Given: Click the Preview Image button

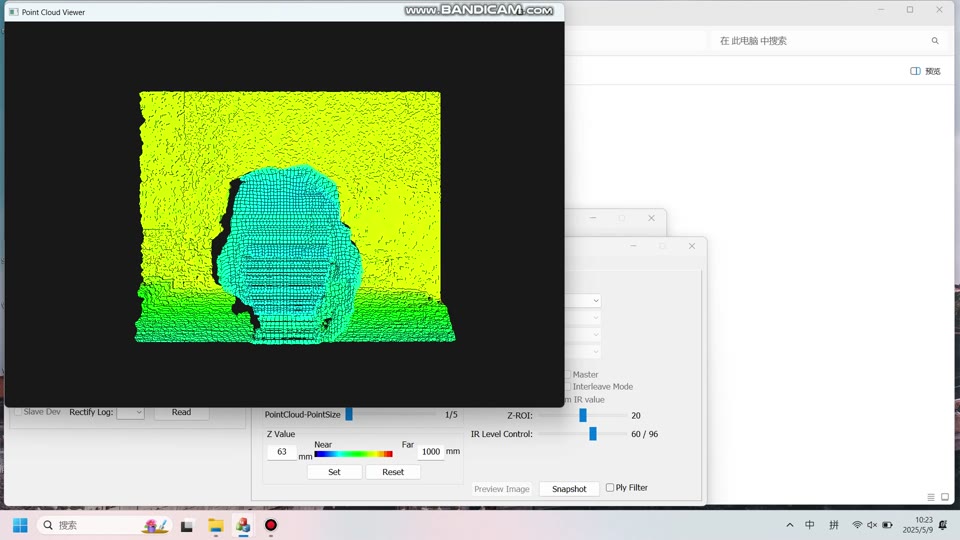Looking at the screenshot, I should click(501, 489).
